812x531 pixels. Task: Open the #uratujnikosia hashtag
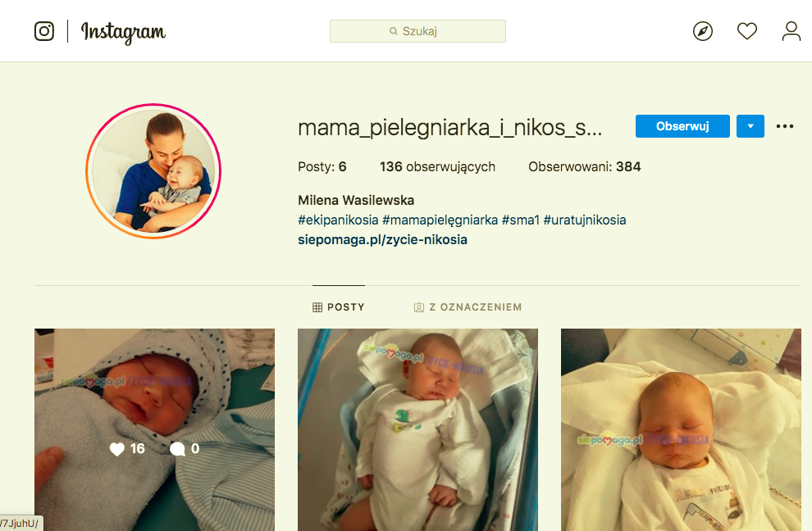click(x=585, y=220)
